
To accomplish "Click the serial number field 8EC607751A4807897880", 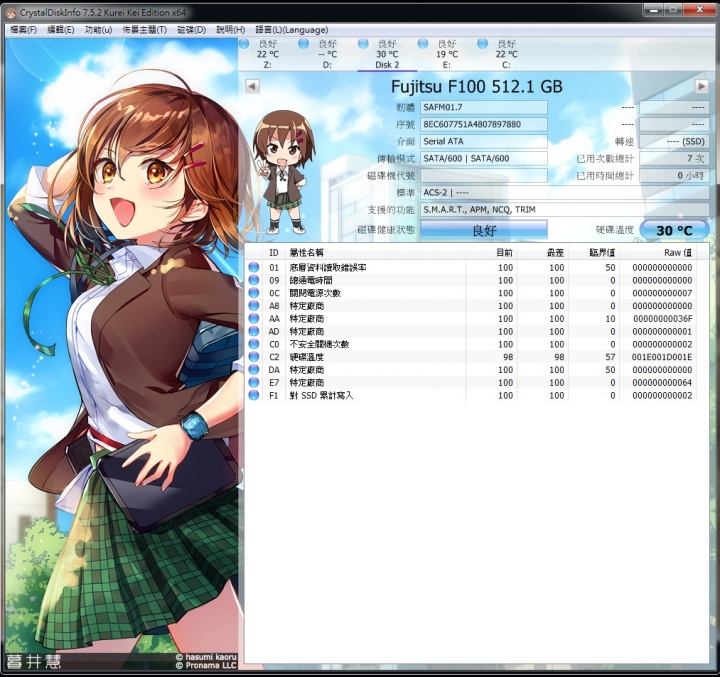I will pyautogui.click(x=484, y=124).
